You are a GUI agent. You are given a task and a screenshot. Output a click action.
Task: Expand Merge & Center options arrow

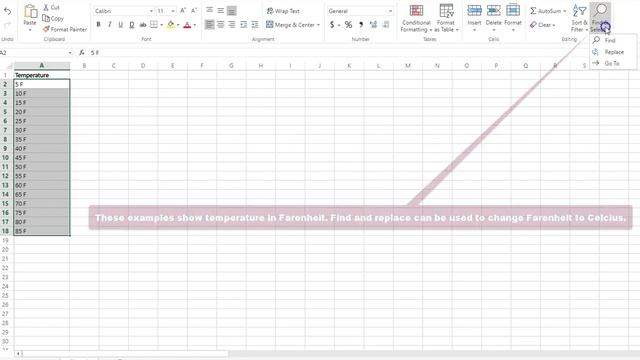click(318, 25)
